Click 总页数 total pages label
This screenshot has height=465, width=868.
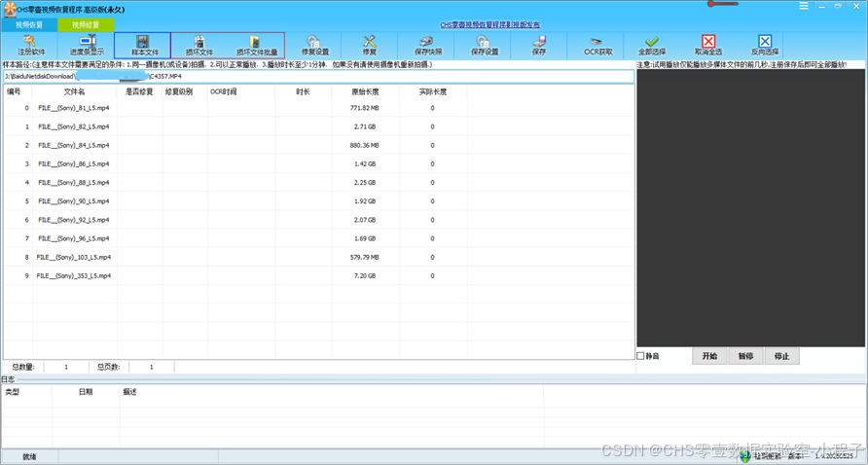point(108,367)
